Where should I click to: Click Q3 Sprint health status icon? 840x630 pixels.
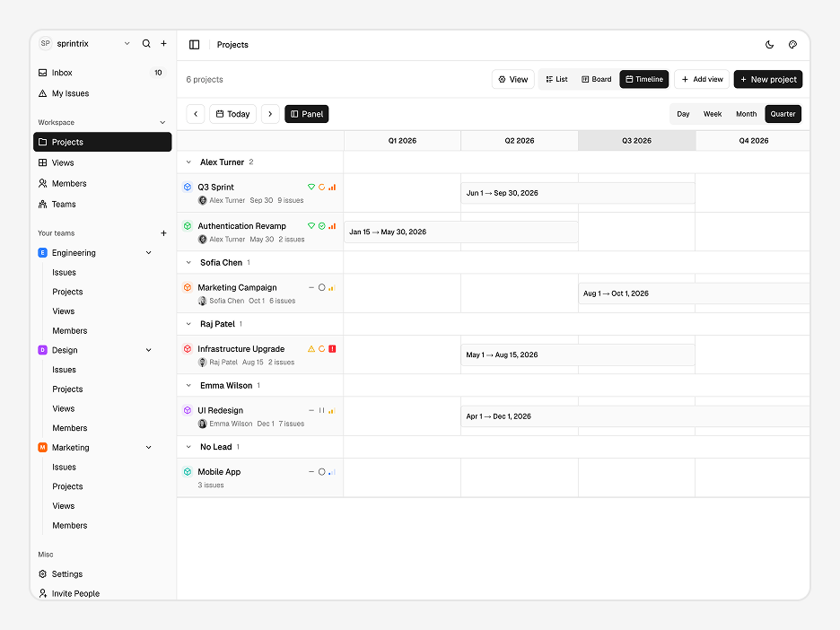click(311, 187)
